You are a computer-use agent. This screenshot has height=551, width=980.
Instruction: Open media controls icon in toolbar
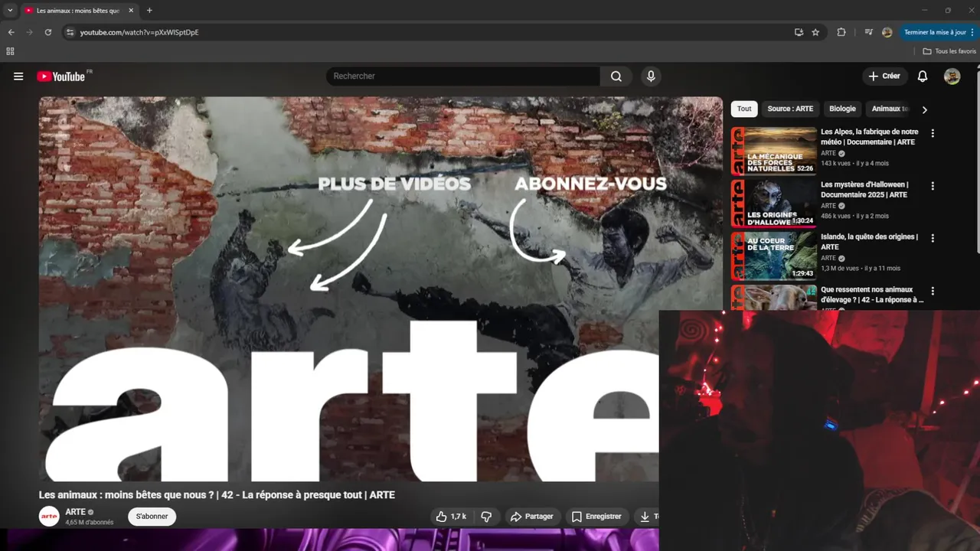[868, 32]
